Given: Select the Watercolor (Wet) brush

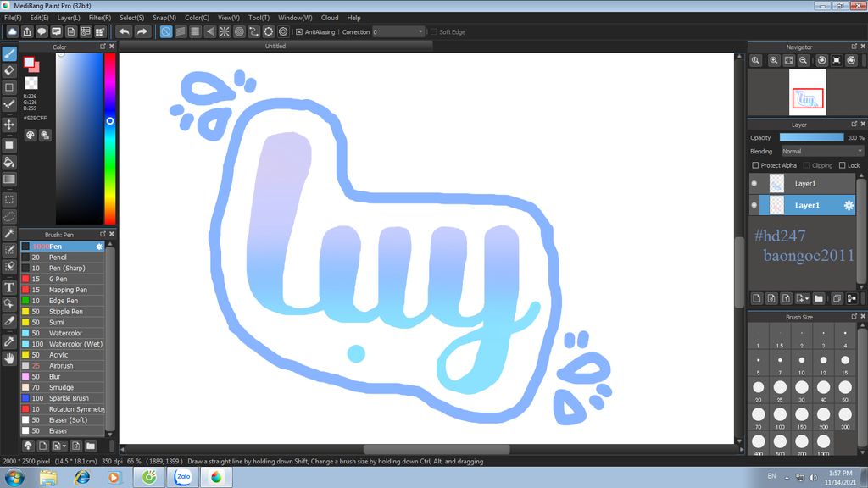Looking at the screenshot, I should coord(63,344).
